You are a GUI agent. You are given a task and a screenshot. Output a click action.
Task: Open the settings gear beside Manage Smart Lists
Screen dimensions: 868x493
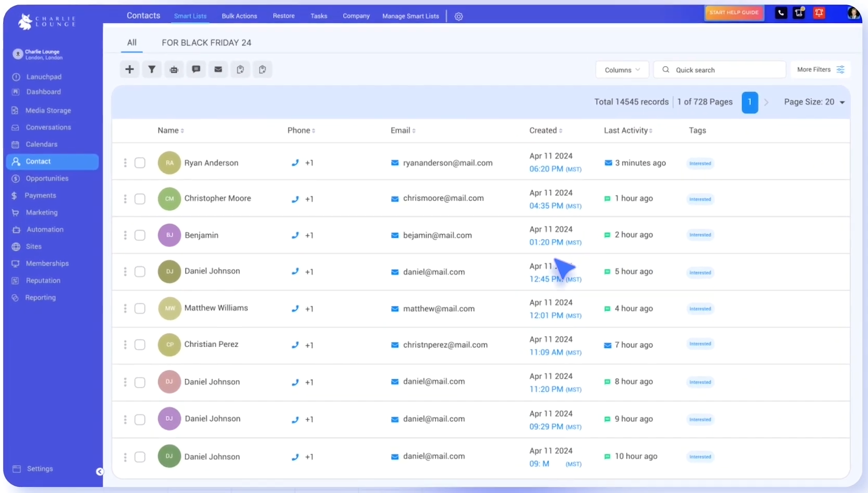[458, 17]
